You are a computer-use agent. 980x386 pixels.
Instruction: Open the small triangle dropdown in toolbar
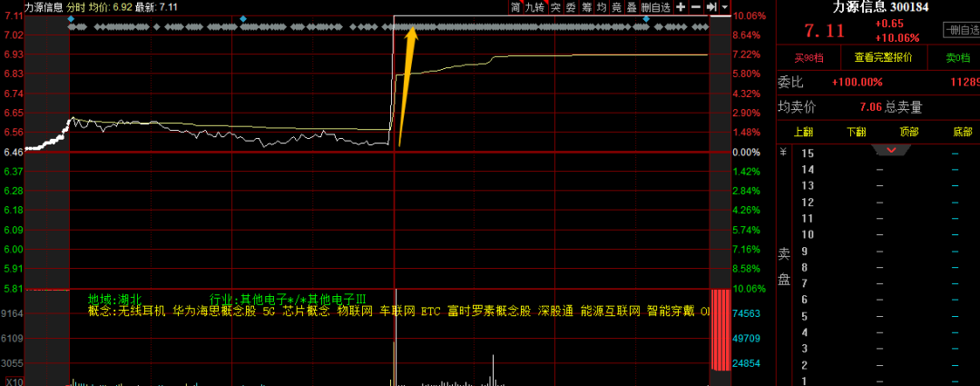[724, 7]
